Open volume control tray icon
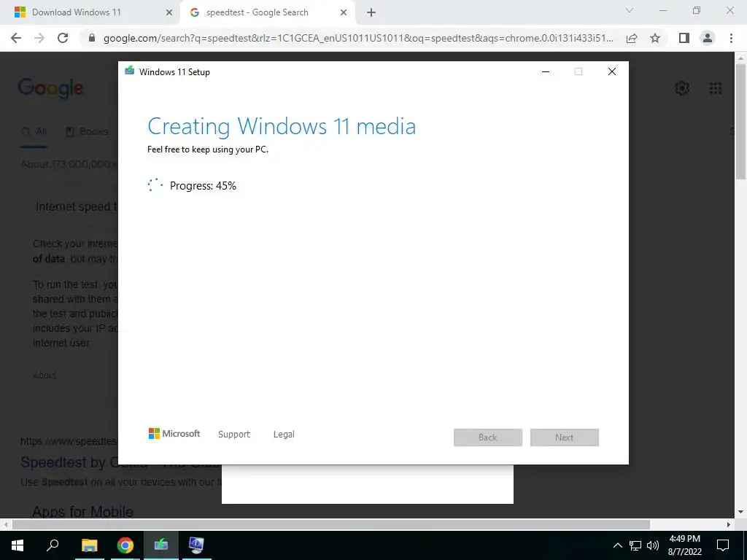This screenshot has width=747, height=560. tap(653, 545)
